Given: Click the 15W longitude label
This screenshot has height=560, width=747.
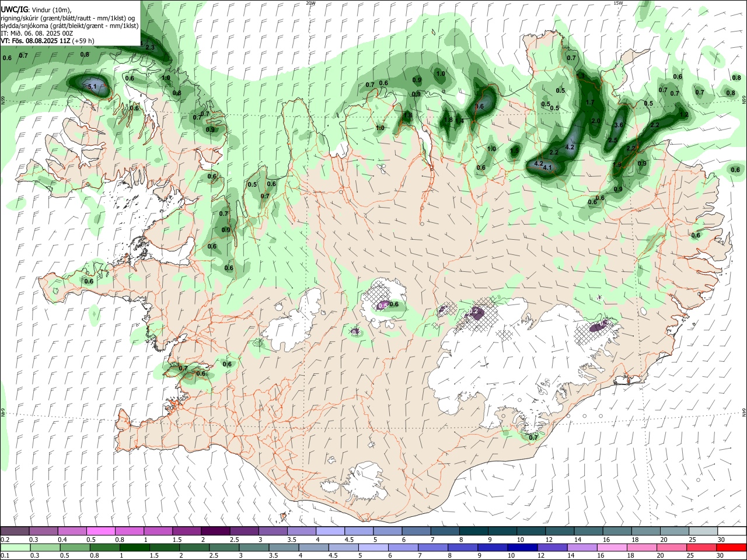Looking at the screenshot, I should [x=617, y=3].
